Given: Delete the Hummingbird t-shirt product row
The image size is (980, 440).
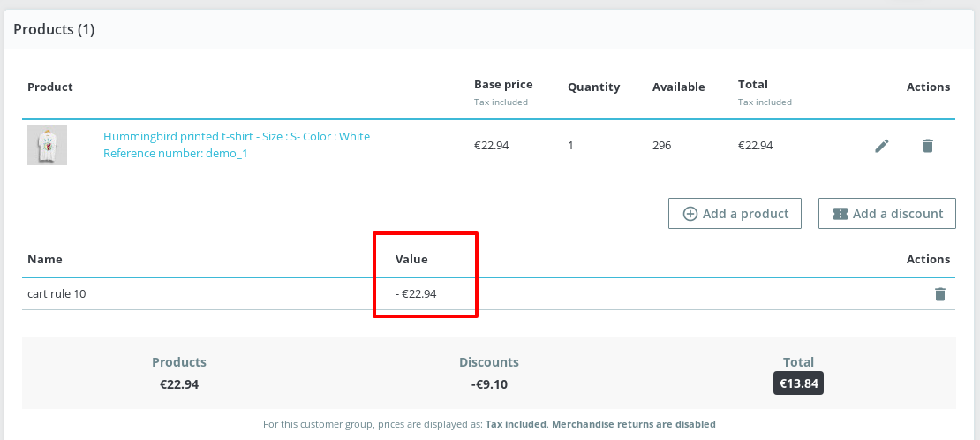Looking at the screenshot, I should tap(928, 146).
